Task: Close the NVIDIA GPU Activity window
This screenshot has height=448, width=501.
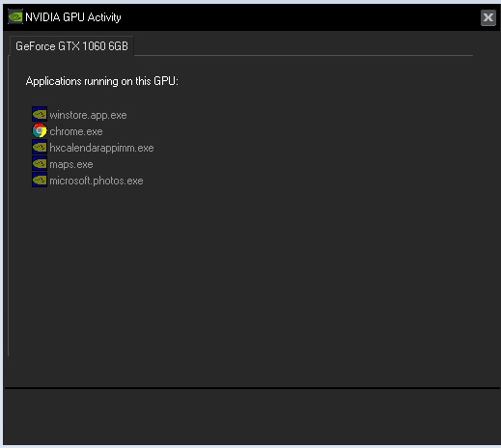Action: (x=488, y=17)
